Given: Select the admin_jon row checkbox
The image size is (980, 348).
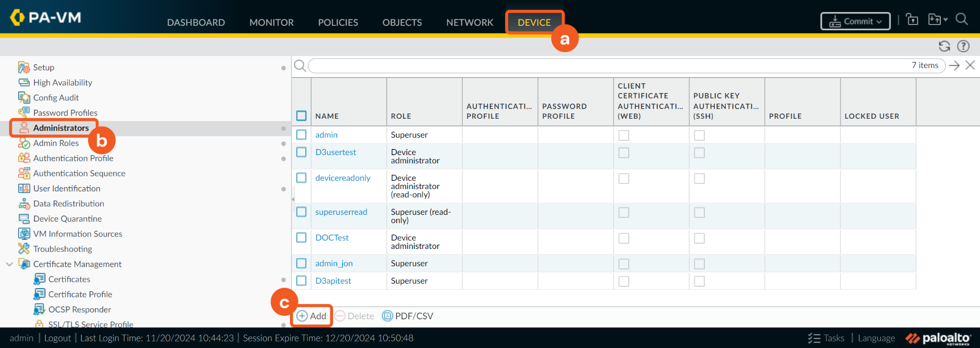Looking at the screenshot, I should tap(301, 263).
